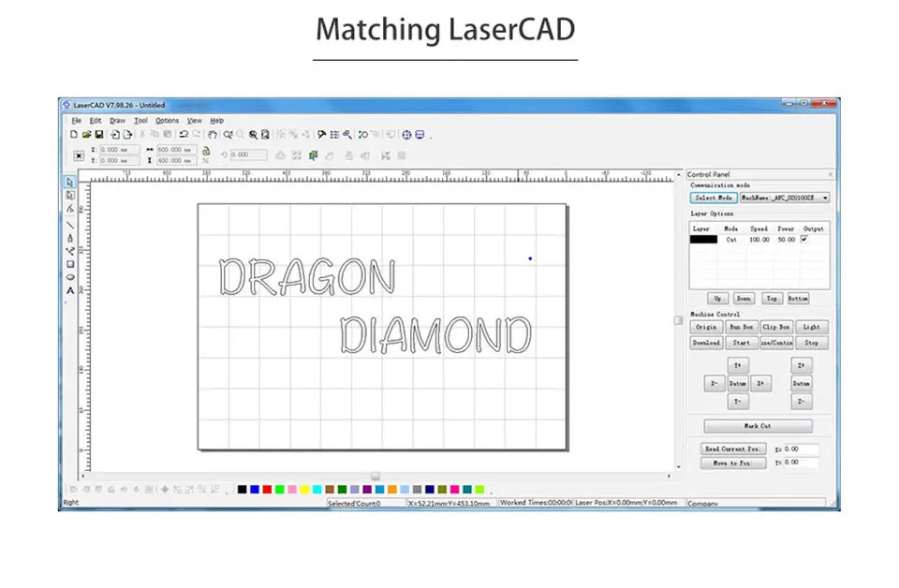Click the Save floppy disk icon

pos(98,135)
